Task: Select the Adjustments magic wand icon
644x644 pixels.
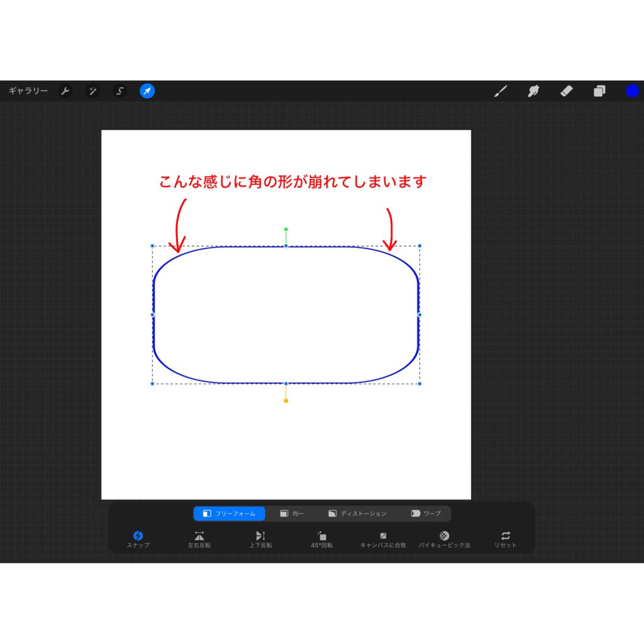Action: coord(92,91)
